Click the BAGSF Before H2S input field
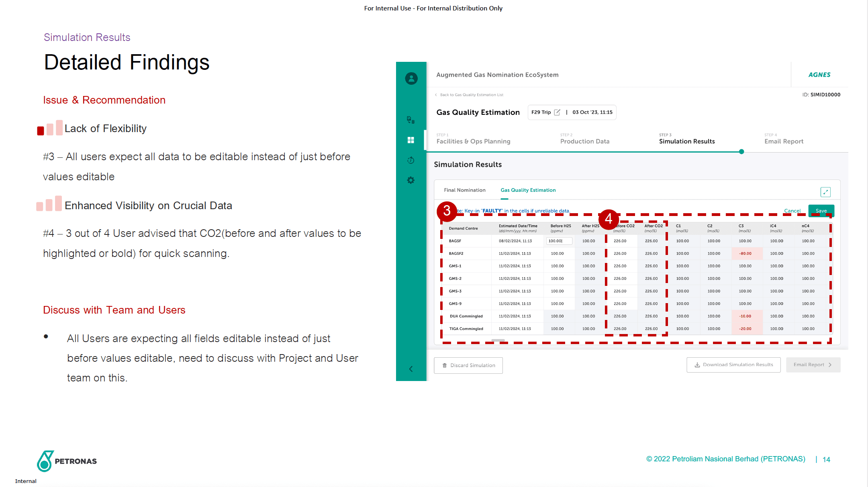 (559, 241)
